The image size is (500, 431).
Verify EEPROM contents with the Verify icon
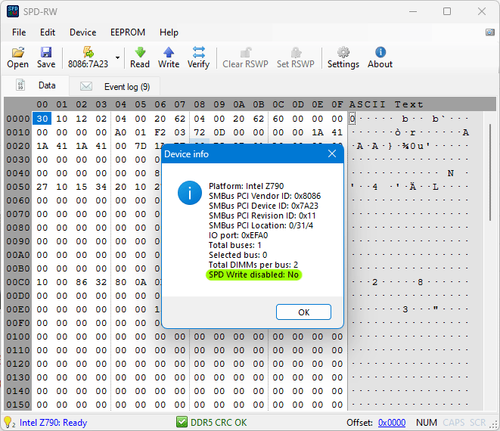pyautogui.click(x=199, y=52)
